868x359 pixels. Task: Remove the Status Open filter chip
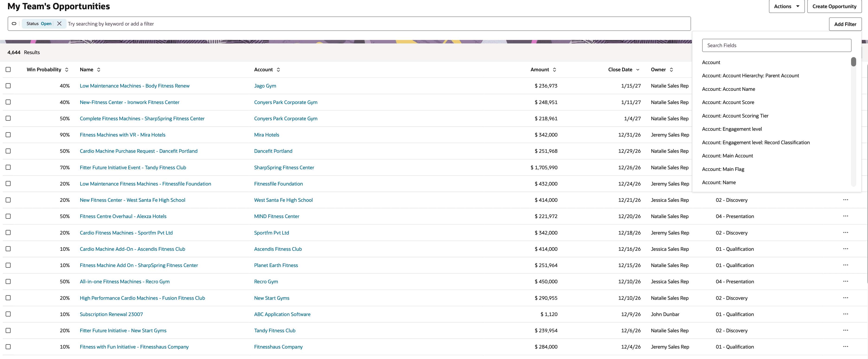point(59,24)
